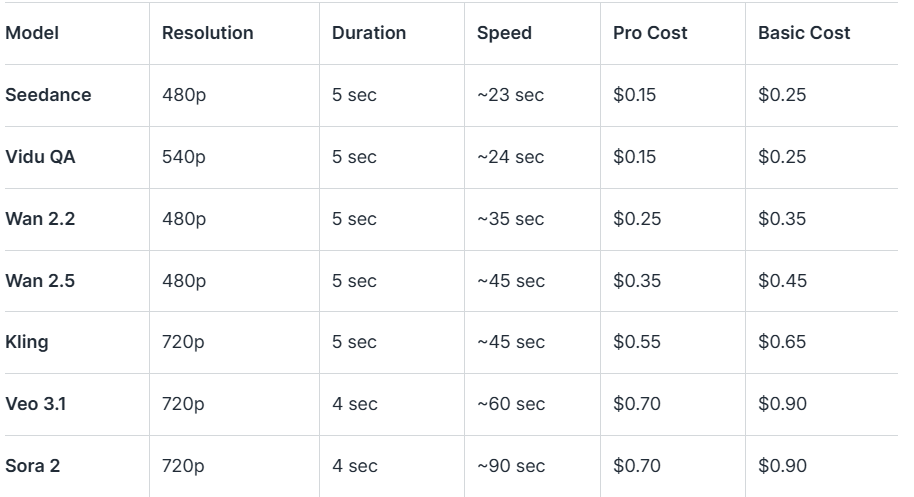Screen dimensions: 914x497
Task: Click the Vidu QA model name
Action: click(40, 157)
